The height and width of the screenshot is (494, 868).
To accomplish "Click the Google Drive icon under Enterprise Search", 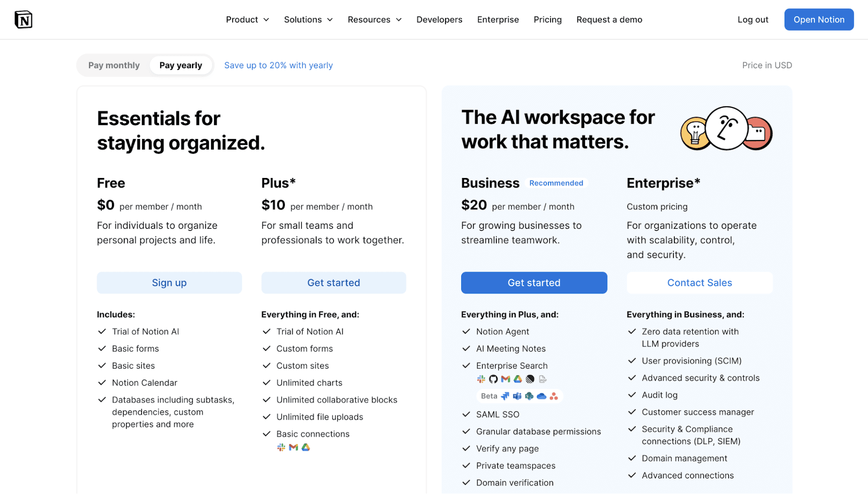I will 518,379.
